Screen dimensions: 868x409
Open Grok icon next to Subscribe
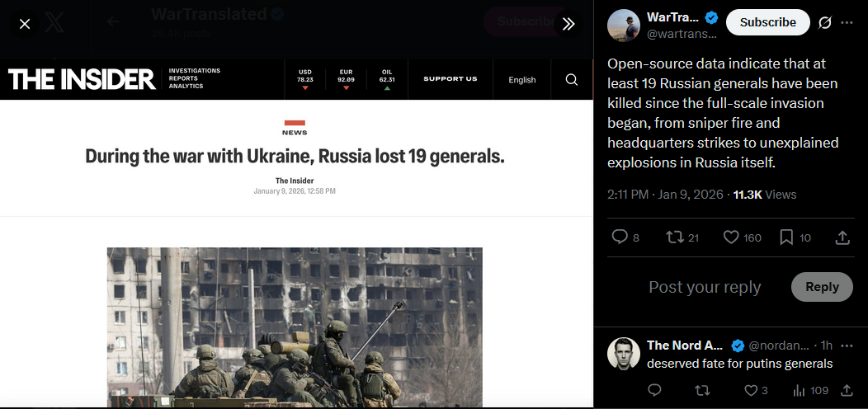[825, 23]
